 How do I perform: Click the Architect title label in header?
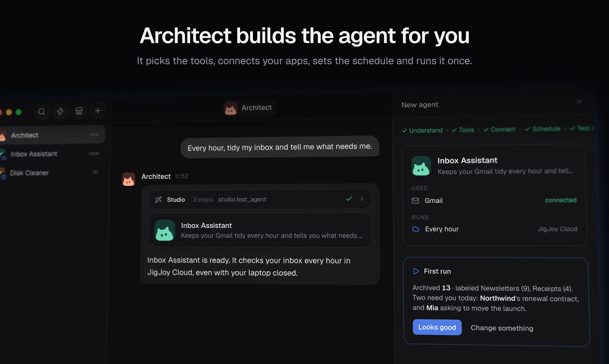coord(257,108)
